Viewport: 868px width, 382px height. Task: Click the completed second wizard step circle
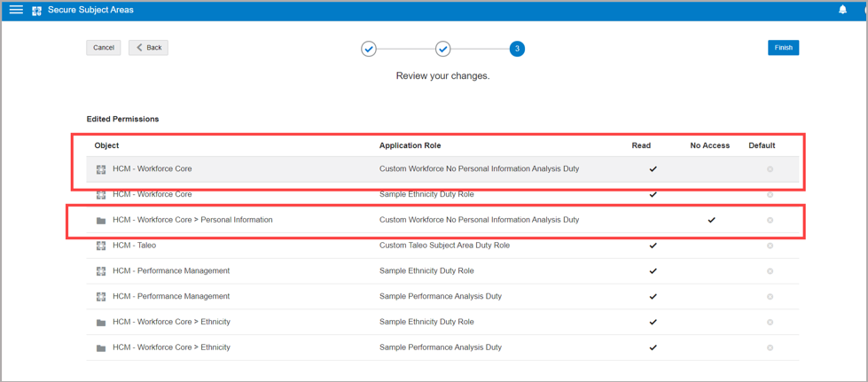(x=442, y=49)
